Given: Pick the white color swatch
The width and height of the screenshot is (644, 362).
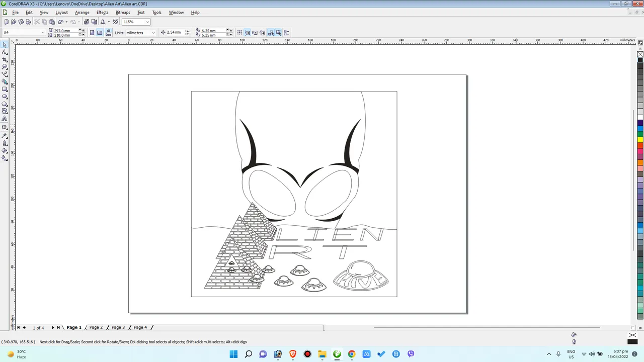Looking at the screenshot, I should 640,117.
